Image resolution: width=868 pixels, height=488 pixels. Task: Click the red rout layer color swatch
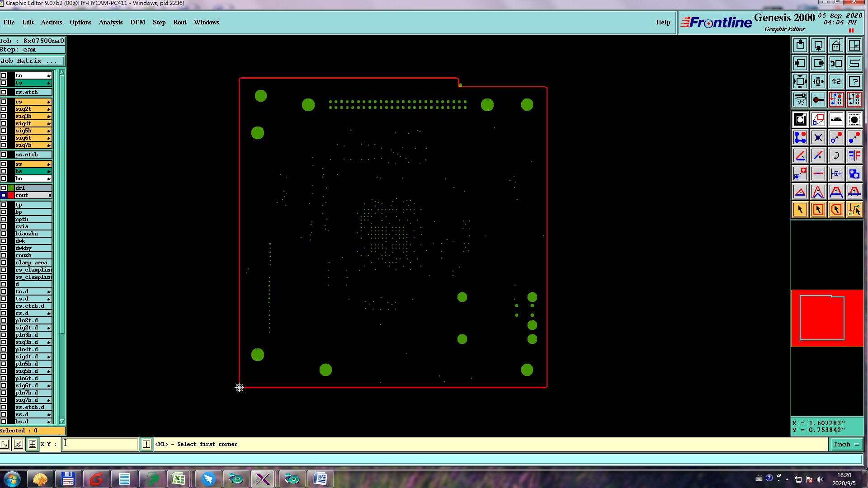click(x=11, y=195)
